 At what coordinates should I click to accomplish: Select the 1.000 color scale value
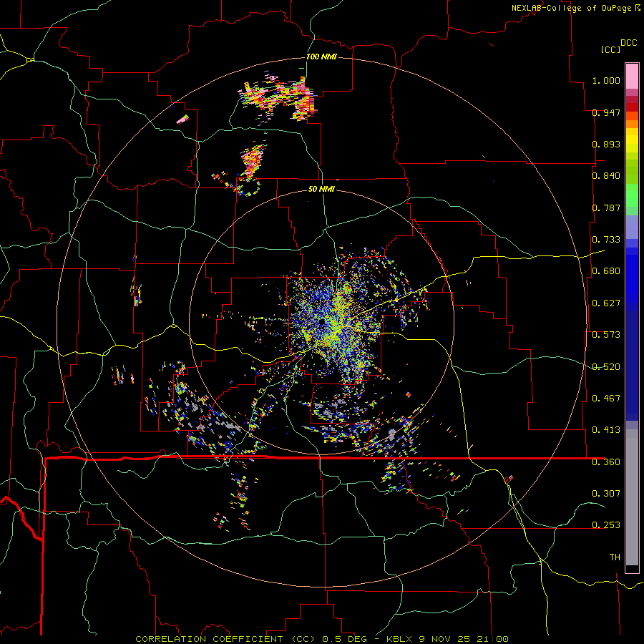pyautogui.click(x=606, y=80)
